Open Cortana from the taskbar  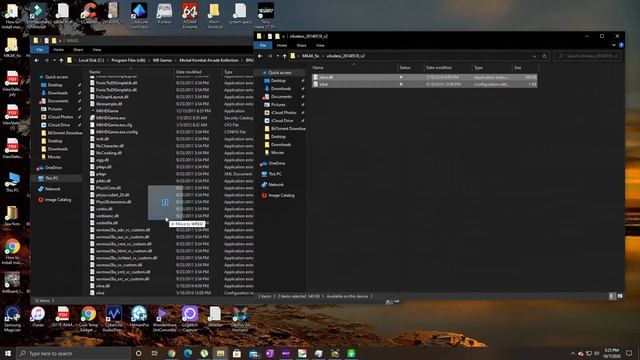[138, 353]
